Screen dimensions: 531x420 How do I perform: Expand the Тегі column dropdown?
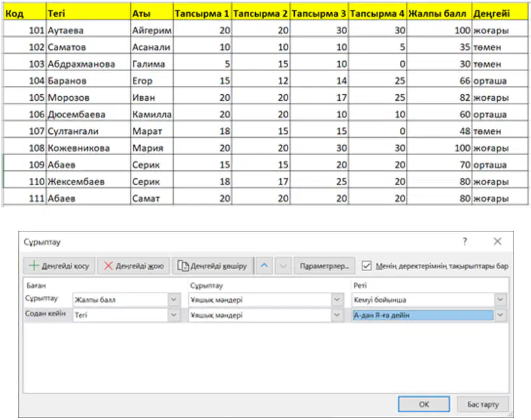pos(174,315)
